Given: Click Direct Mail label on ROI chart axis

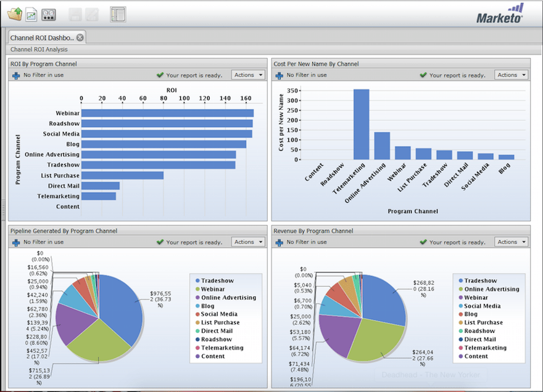Looking at the screenshot, I should pyautogui.click(x=64, y=186).
